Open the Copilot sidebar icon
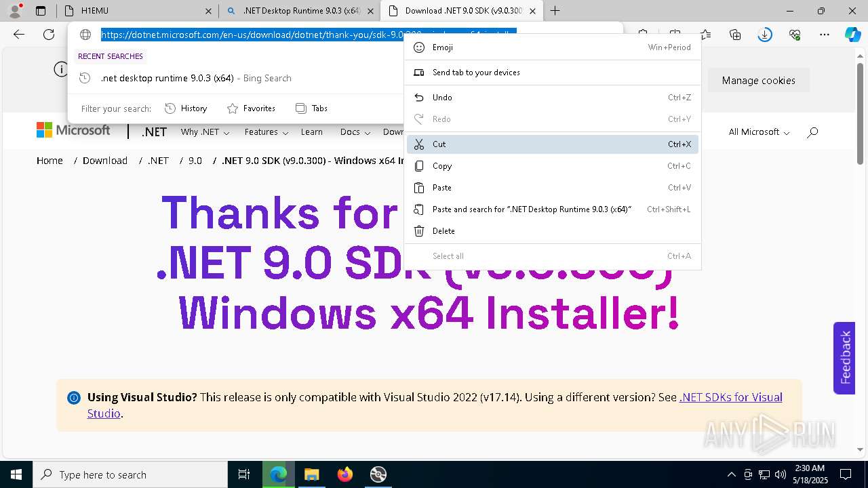This screenshot has width=868, height=488. [x=852, y=35]
